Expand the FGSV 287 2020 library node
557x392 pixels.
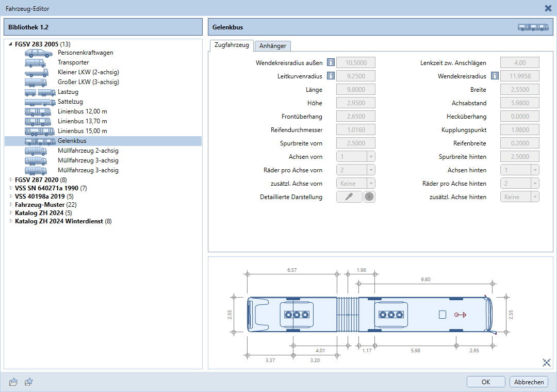[x=11, y=180]
